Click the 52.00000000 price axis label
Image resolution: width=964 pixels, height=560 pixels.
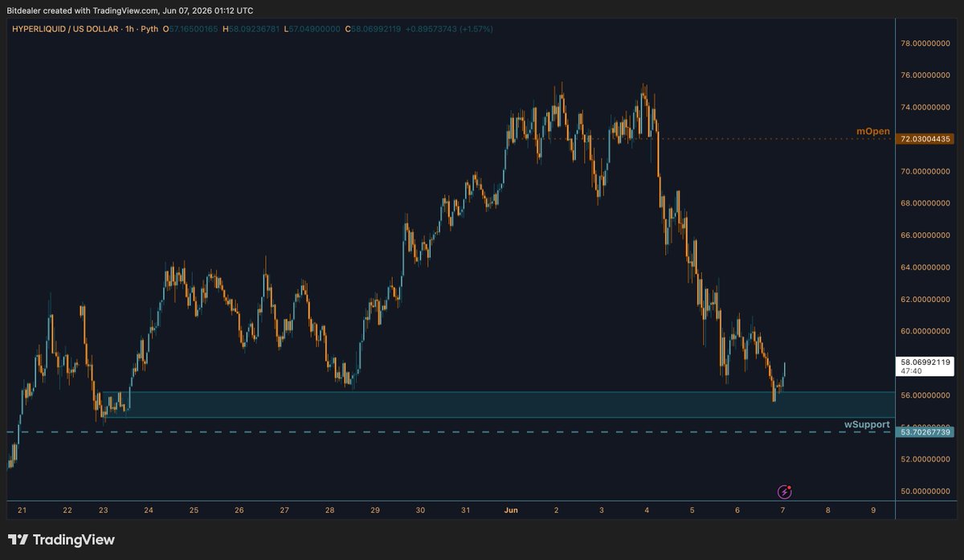(x=926, y=460)
